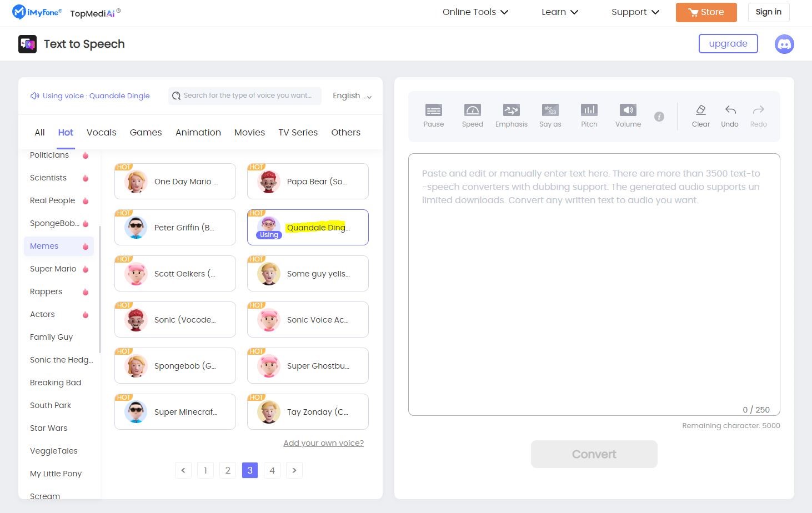The width and height of the screenshot is (812, 513).
Task: Click the Pause toolbar icon
Action: click(433, 110)
